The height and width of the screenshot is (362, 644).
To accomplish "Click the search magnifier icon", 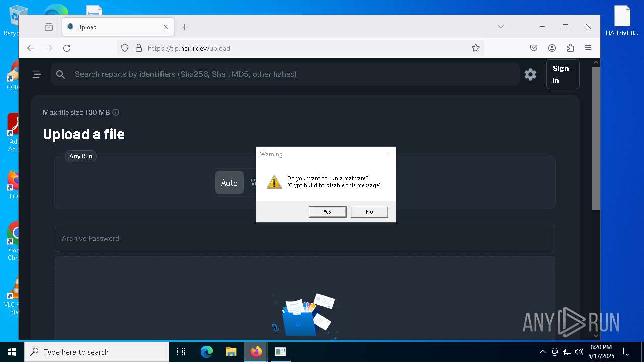I will coord(61,74).
